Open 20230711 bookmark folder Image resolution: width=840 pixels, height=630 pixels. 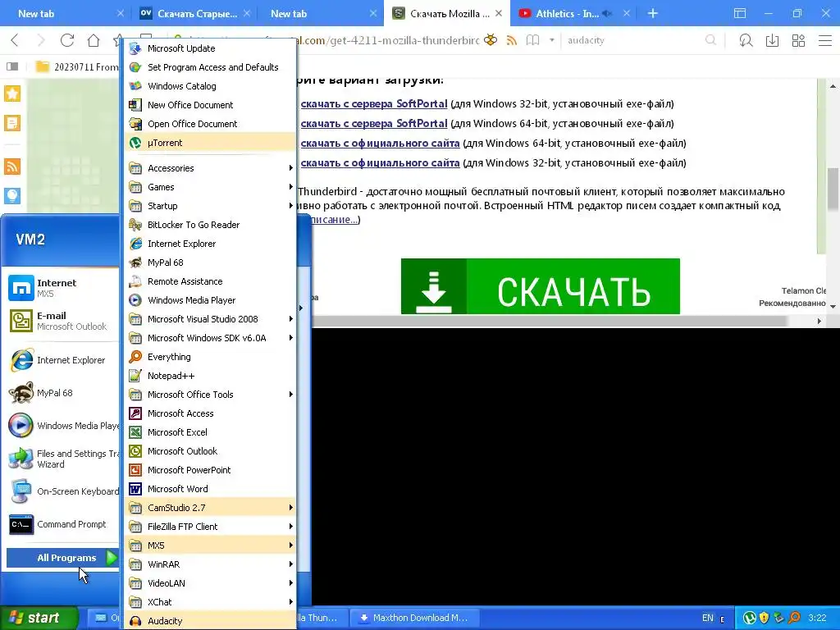(x=78, y=67)
